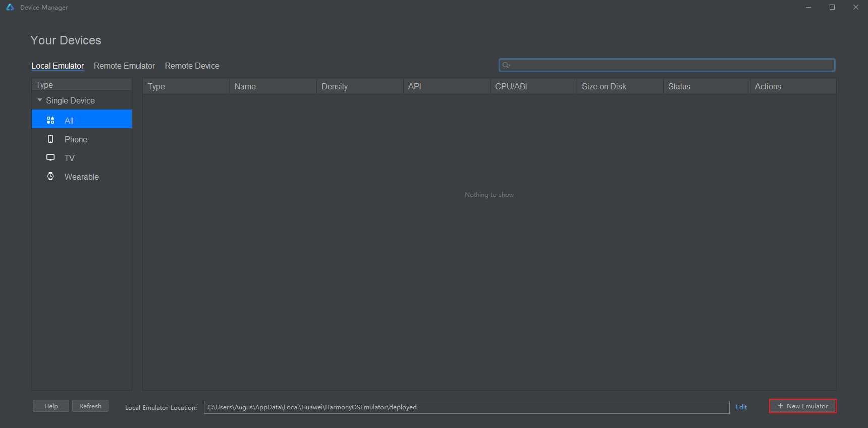Image resolution: width=868 pixels, height=428 pixels.
Task: Maximize the Device Manager window
Action: coord(832,7)
